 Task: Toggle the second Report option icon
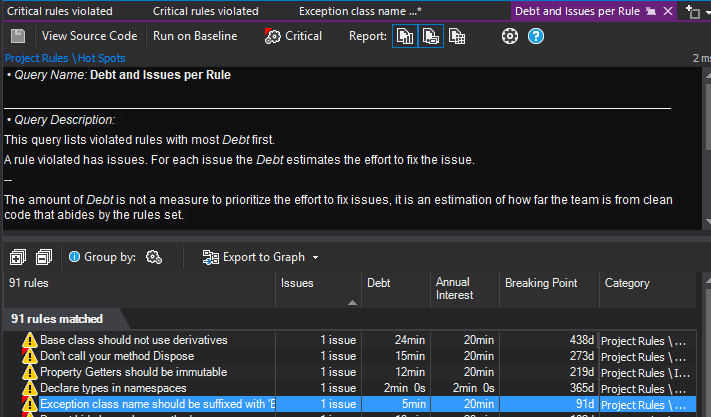[430, 36]
